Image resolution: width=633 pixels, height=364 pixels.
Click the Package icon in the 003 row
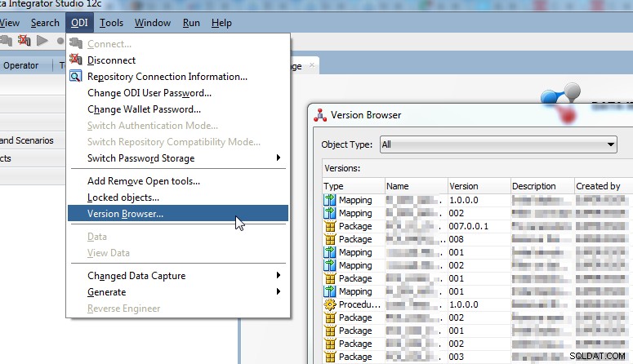[330, 357]
